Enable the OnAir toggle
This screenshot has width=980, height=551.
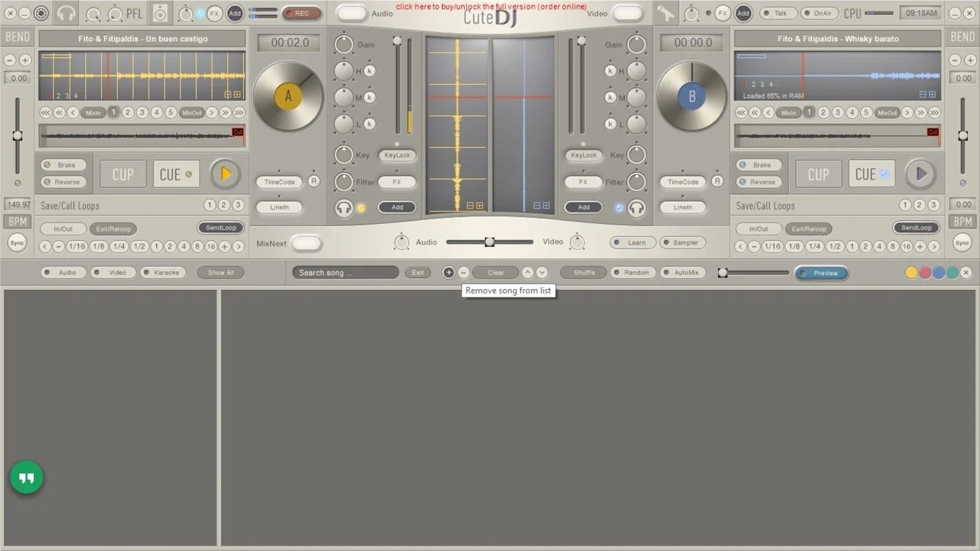pyautogui.click(x=820, y=13)
